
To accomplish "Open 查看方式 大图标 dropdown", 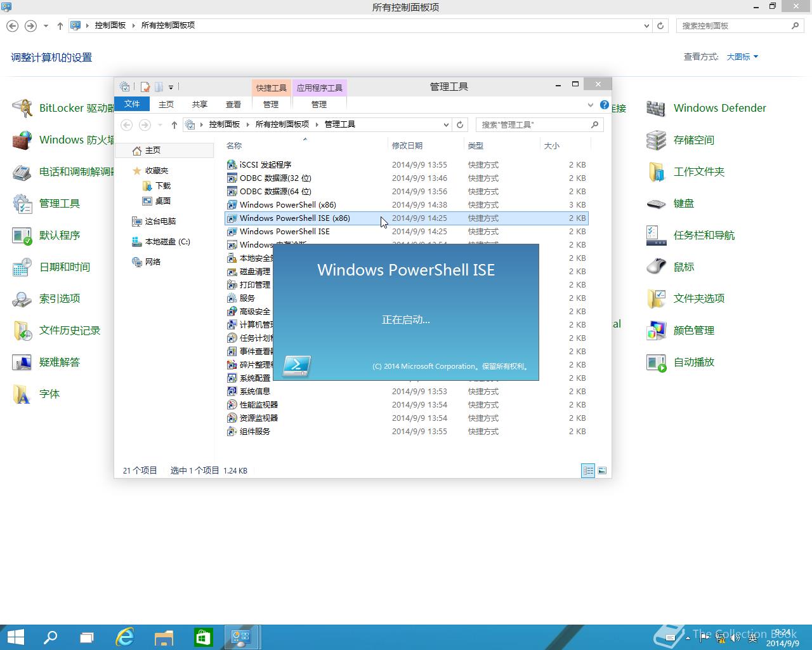I will tap(742, 56).
